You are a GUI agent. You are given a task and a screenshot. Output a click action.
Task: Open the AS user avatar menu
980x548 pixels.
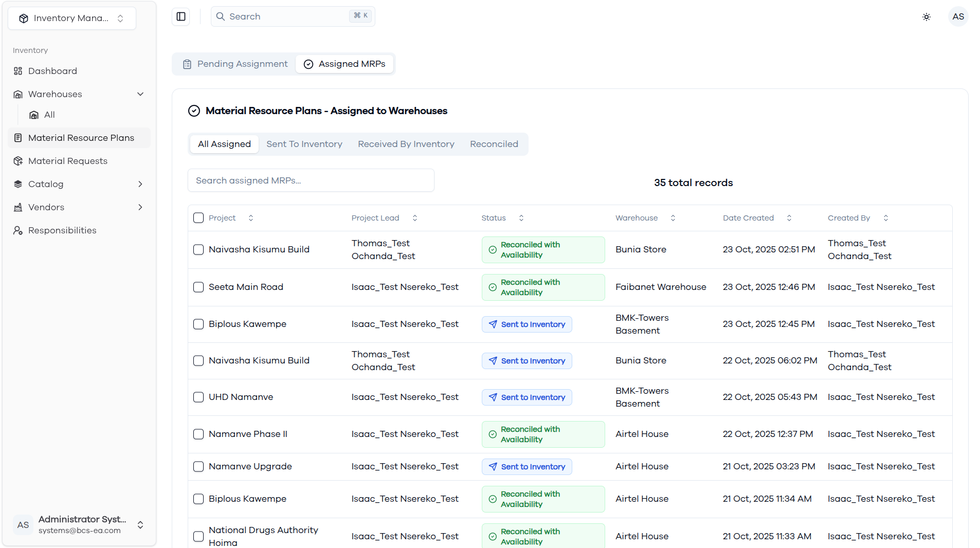coord(958,16)
